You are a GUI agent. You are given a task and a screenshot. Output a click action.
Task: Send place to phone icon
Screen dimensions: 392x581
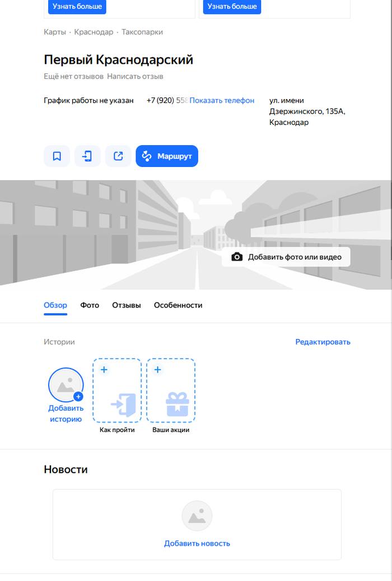87,156
